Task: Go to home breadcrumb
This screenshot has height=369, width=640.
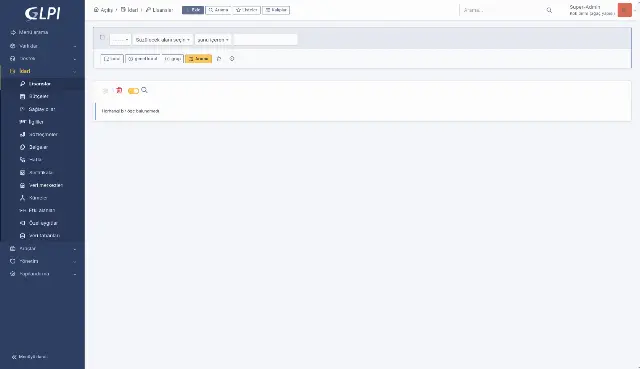Action: point(103,10)
